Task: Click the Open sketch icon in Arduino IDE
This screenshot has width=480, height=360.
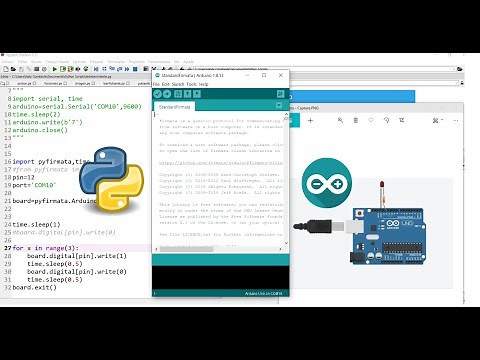Action: (187, 94)
